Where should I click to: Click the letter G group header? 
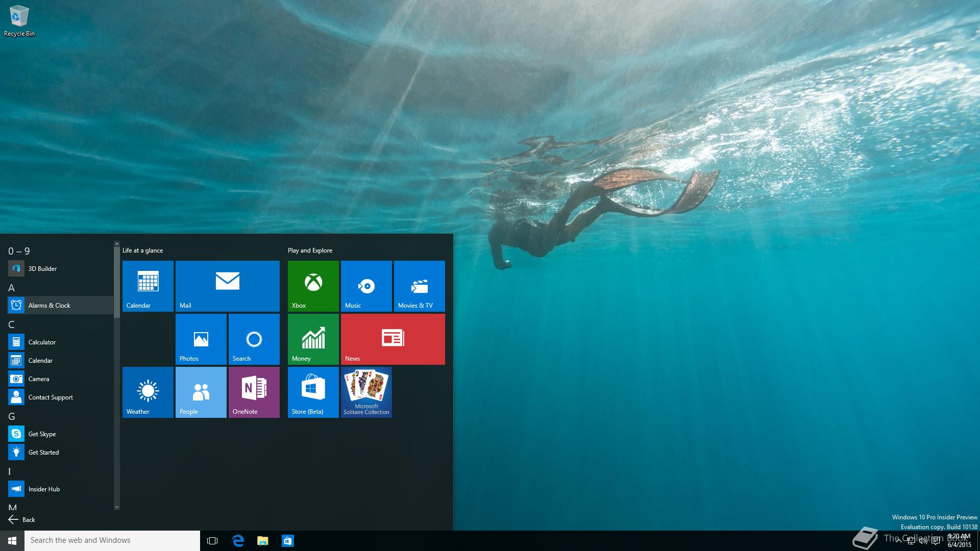[11, 416]
